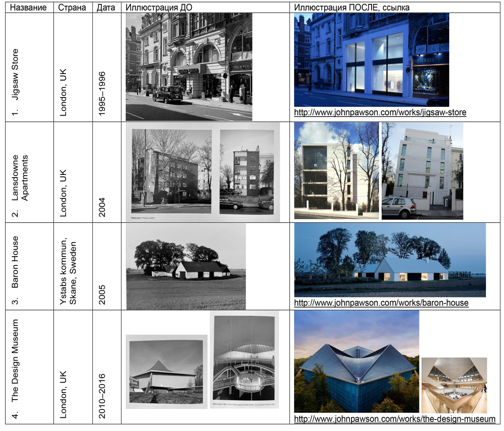The height and width of the screenshot is (431, 504).
Task: Open the baron-house johnpawson.com link
Action: [381, 303]
